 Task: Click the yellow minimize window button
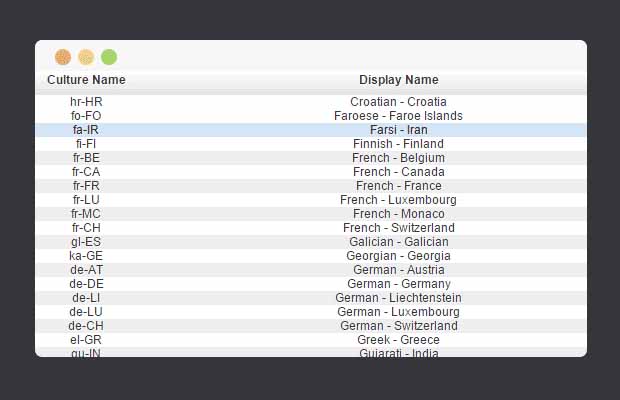86,57
